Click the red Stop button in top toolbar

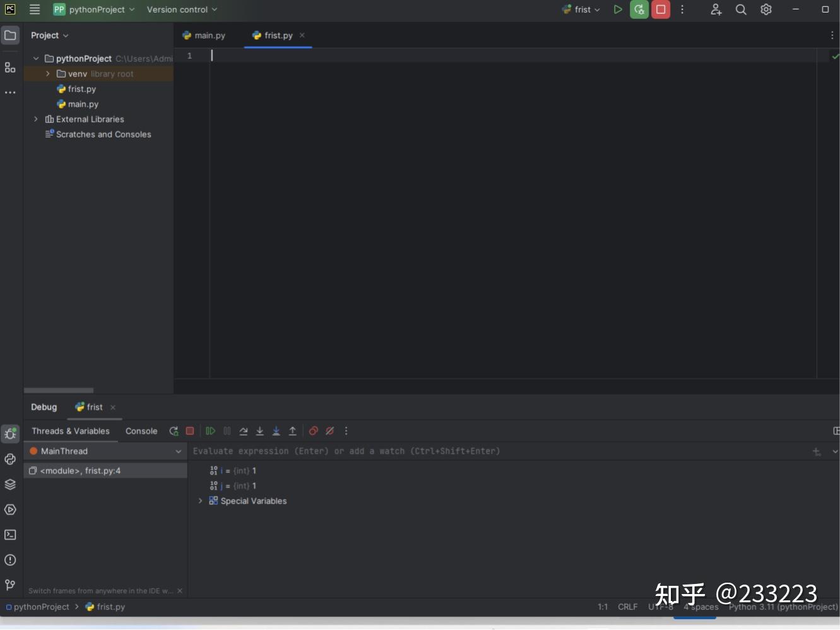coord(661,9)
